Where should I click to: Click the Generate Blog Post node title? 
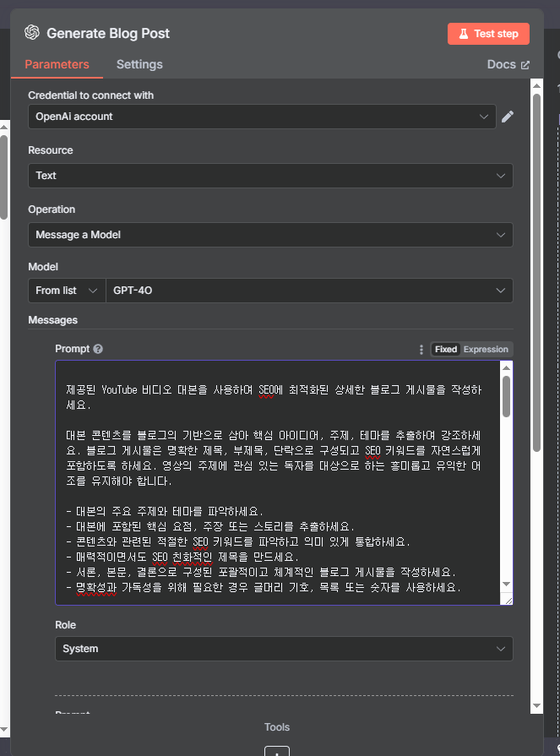(x=108, y=33)
